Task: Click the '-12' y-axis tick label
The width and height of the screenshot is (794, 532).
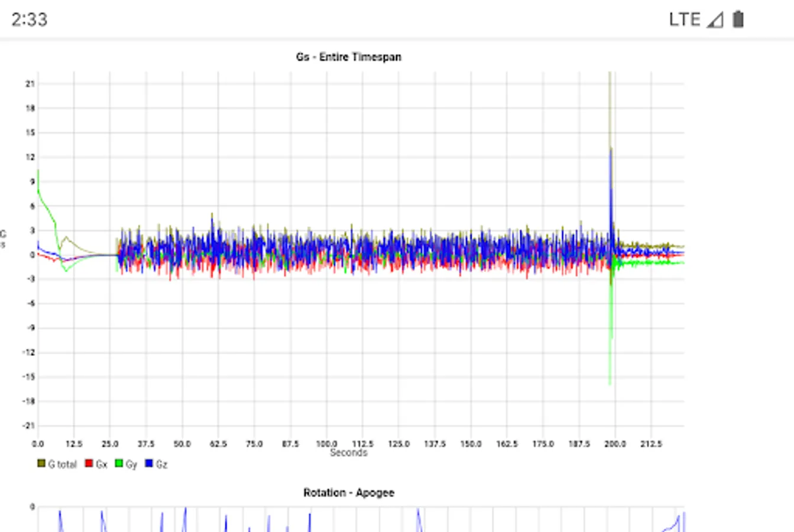Action: [29, 352]
